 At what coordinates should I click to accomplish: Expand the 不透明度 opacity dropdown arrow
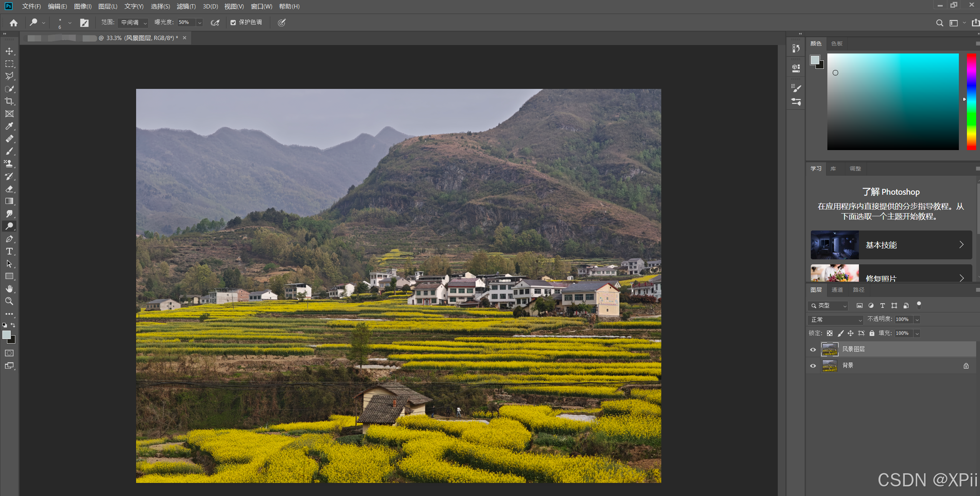[917, 320]
